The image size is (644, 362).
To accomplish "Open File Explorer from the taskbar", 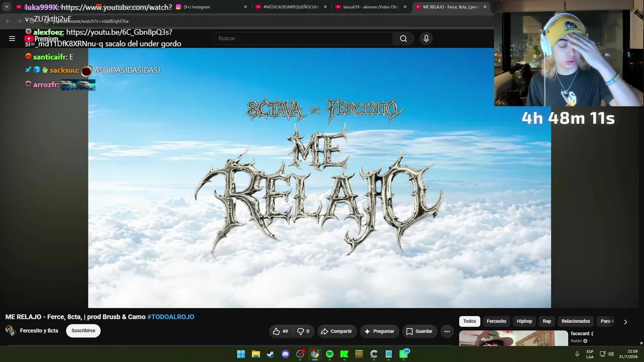I will click(x=256, y=354).
